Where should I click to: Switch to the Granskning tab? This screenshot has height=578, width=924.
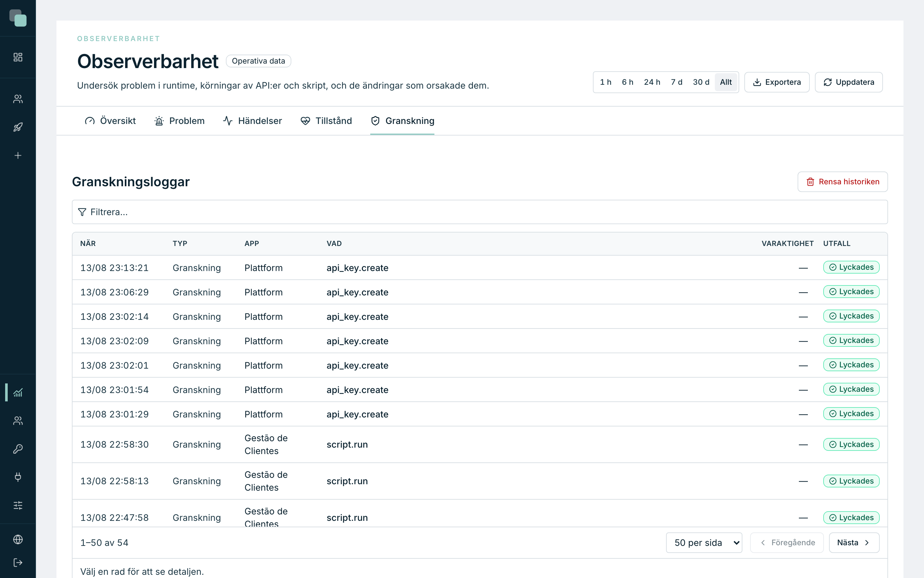coord(402,121)
